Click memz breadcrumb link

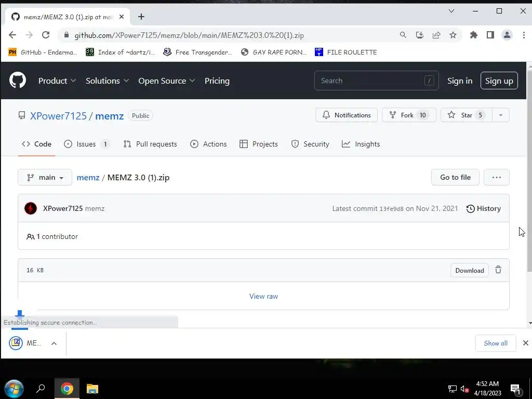[x=88, y=178]
